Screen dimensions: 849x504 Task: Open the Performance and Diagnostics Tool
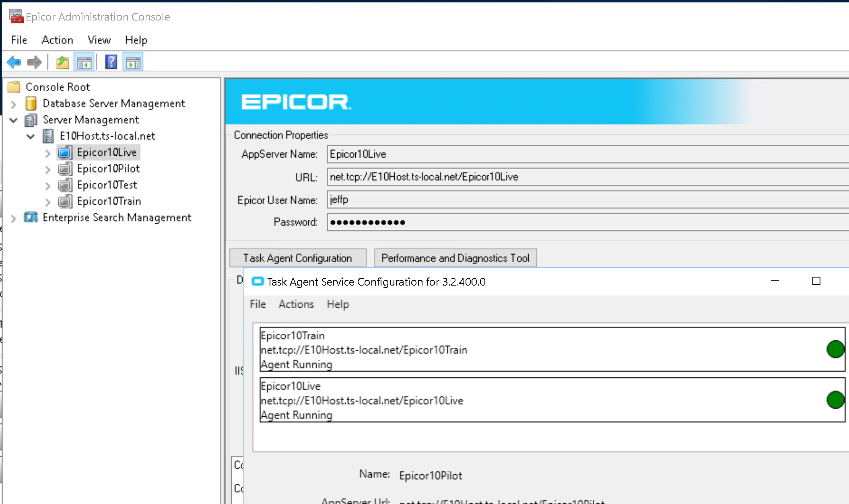[x=455, y=258]
